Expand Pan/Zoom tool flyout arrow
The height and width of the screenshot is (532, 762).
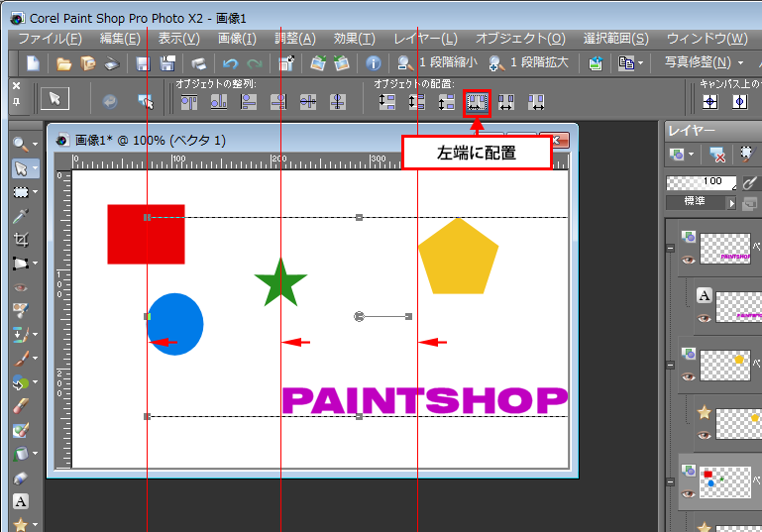(35, 145)
